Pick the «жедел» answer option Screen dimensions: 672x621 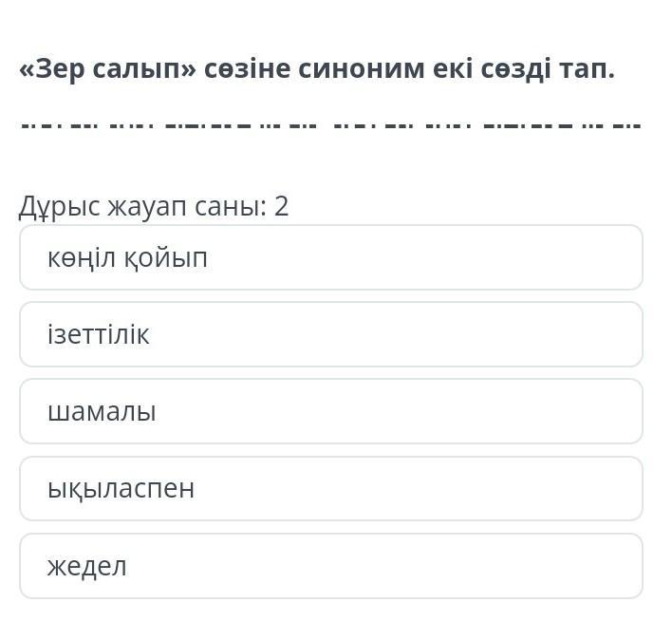[x=331, y=566]
